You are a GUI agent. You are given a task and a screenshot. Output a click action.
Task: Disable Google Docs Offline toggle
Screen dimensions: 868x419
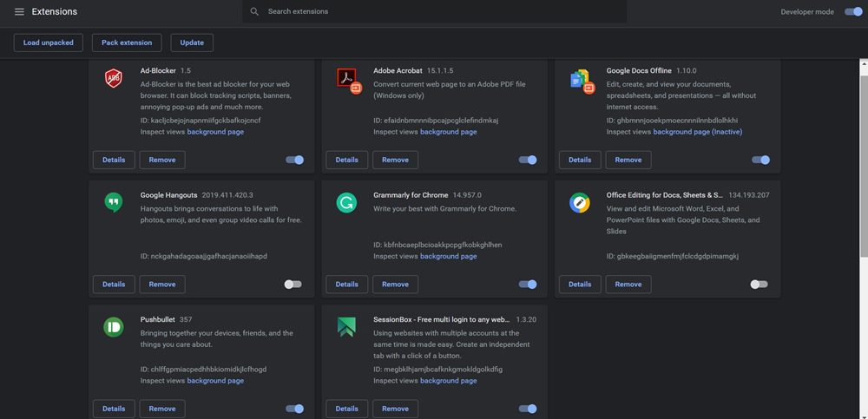[x=760, y=160]
